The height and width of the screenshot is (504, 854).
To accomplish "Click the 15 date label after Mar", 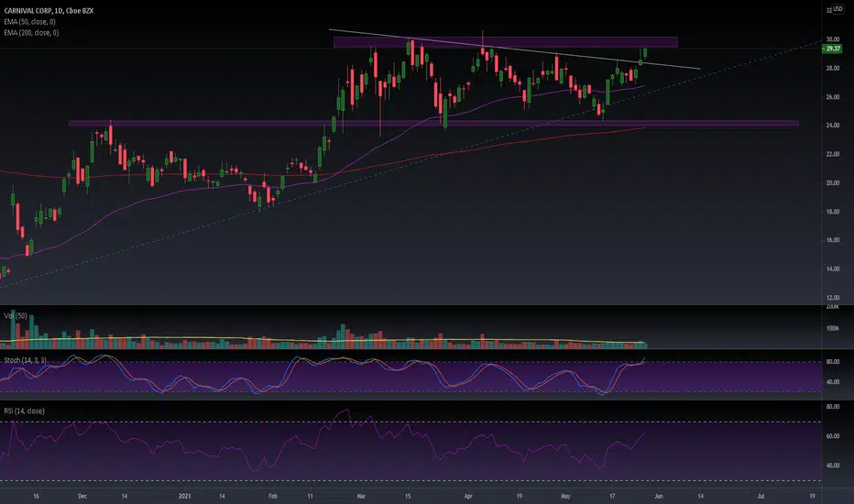I will (408, 496).
